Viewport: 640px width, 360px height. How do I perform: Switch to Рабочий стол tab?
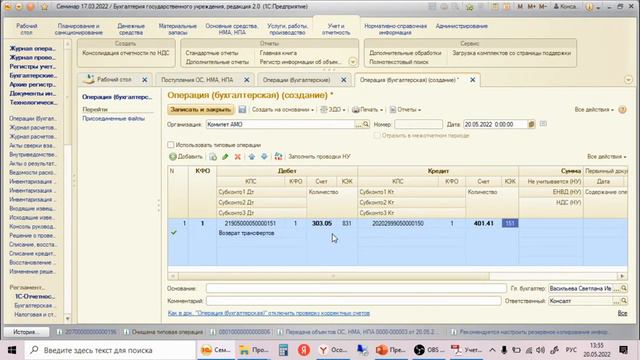[114, 80]
